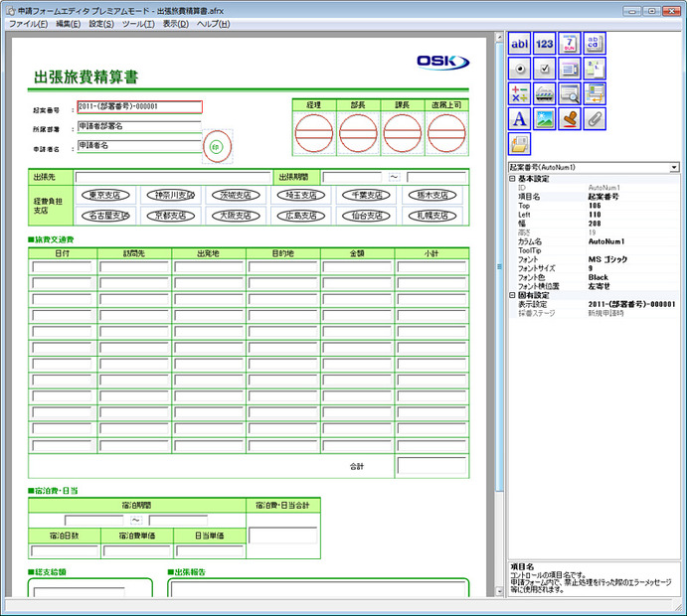687x616 pixels.
Task: Choose the 千葉支店 option
Action: click(x=366, y=196)
